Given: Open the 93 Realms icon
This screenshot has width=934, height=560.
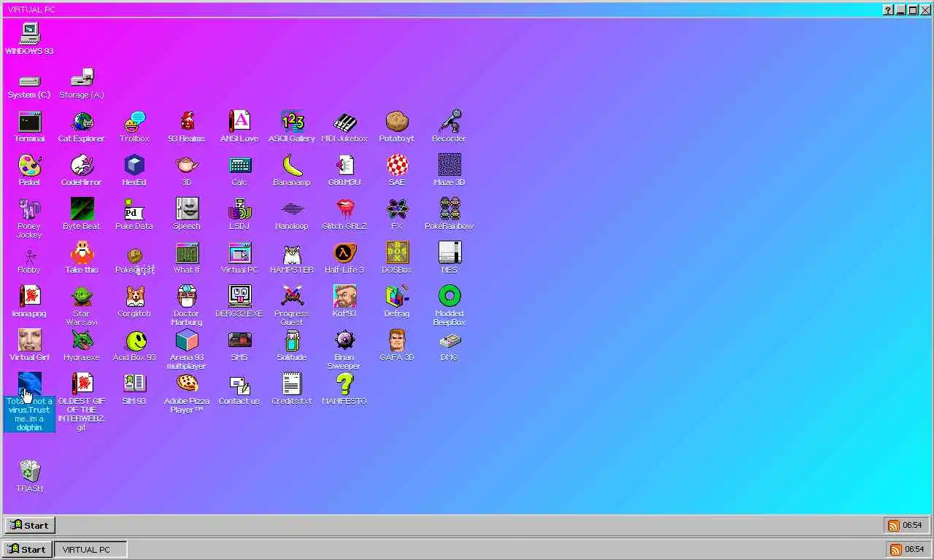Looking at the screenshot, I should [x=187, y=121].
